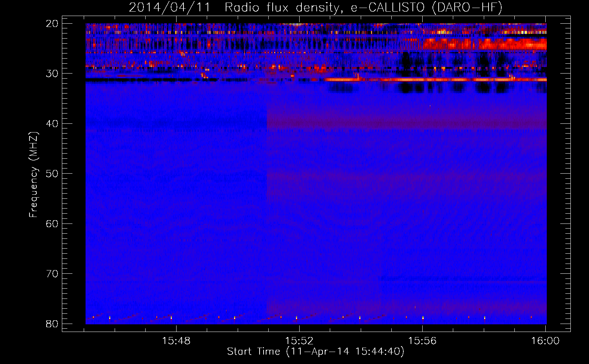Click the frequency label 60

point(52,223)
